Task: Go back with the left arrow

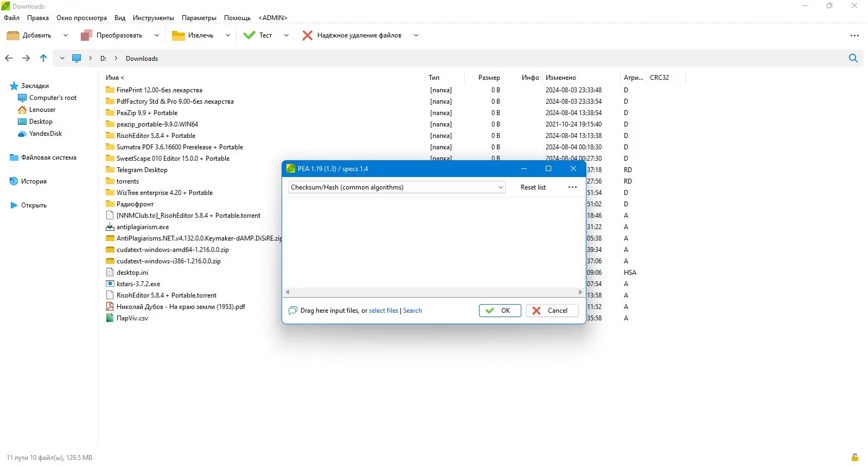Action: 9,58
